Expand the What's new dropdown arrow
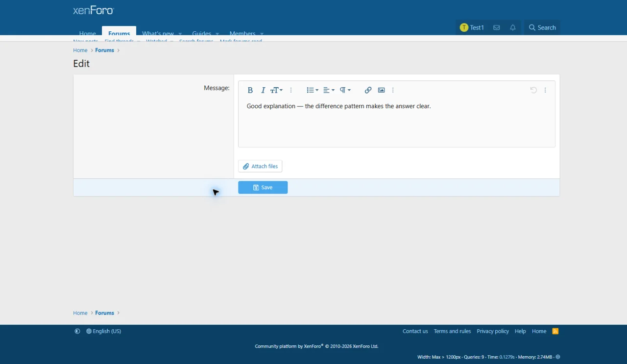 pos(180,34)
